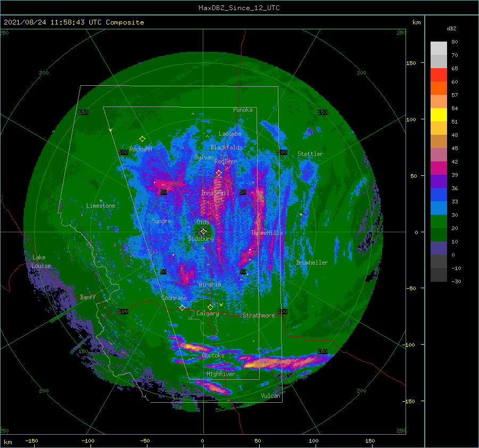This screenshot has height=448, width=479.
Task: Click the Stettler town label
Action: (x=310, y=154)
